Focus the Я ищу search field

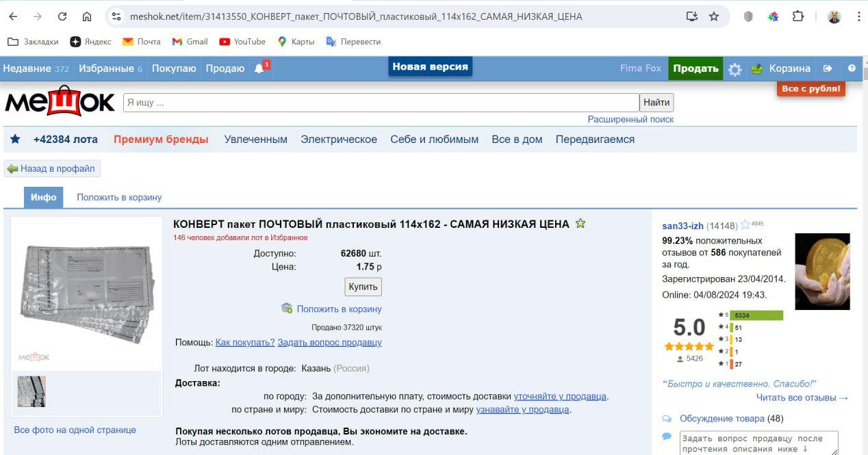[381, 103]
